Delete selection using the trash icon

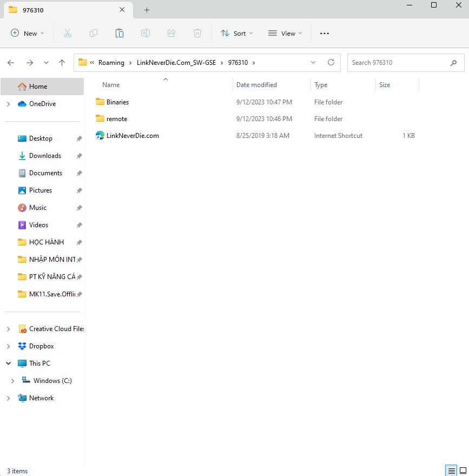click(197, 33)
